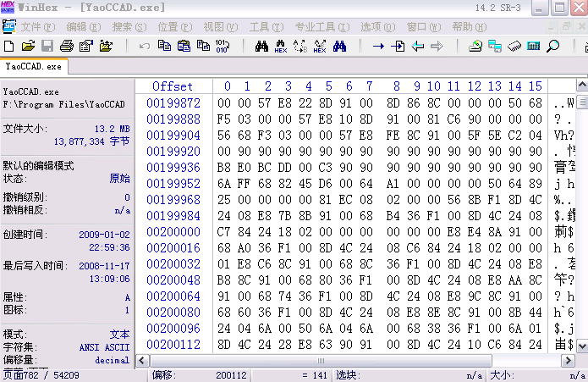Click offset row 00200000
Image resolution: width=588 pixels, height=382 pixels.
173,232
